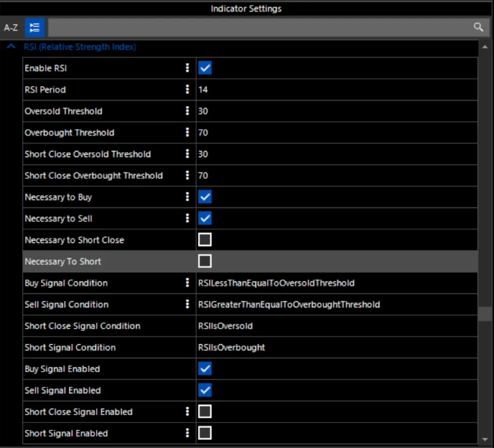Image resolution: width=494 pixels, height=448 pixels.
Task: Open the three-dot menu for Short Signal Enabled
Action: coord(187,433)
